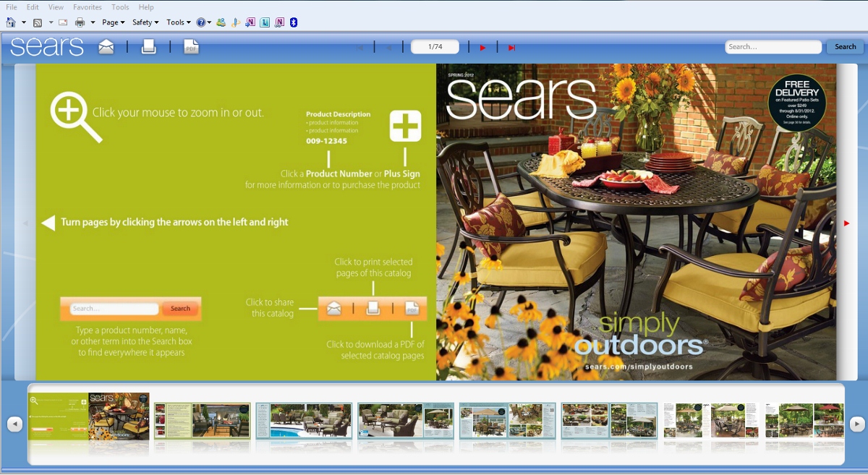Image resolution: width=868 pixels, height=475 pixels.
Task: Click the blue Lync toolbar icon
Action: click(x=265, y=22)
